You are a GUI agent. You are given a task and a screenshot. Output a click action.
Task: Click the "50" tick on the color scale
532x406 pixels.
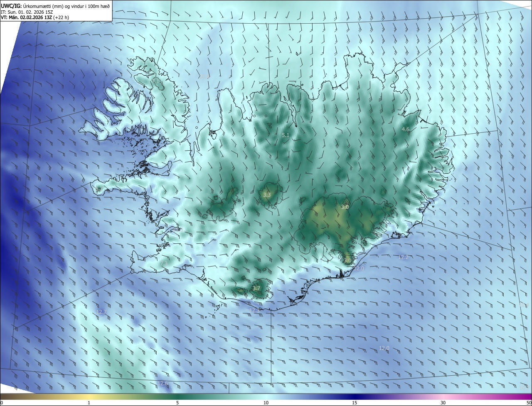pyautogui.click(x=529, y=403)
